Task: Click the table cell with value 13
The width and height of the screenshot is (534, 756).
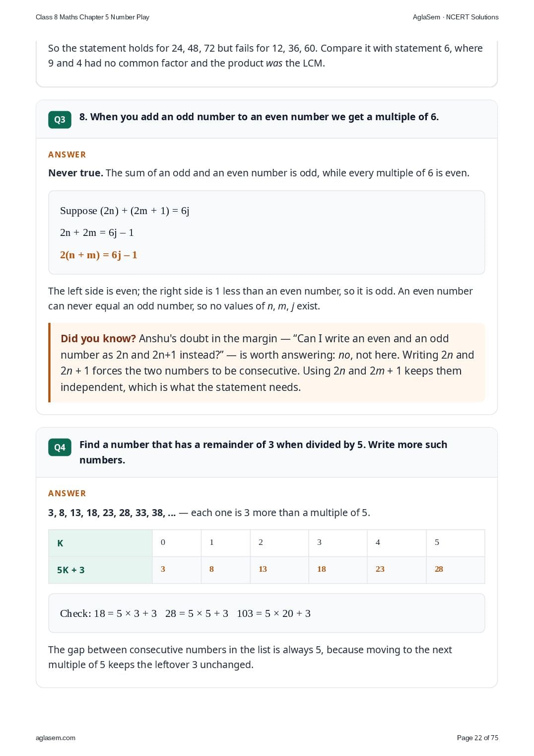Action: click(279, 570)
